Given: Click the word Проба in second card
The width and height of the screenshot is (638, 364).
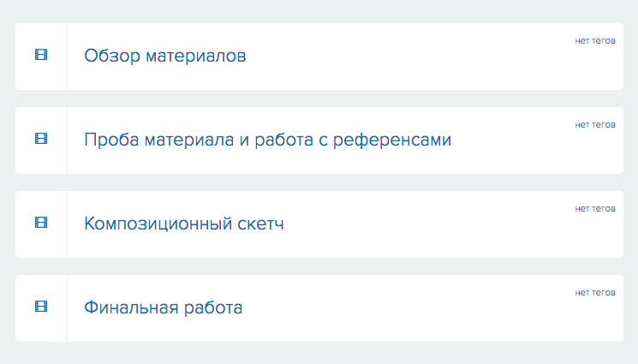Looking at the screenshot, I should pos(112,140).
